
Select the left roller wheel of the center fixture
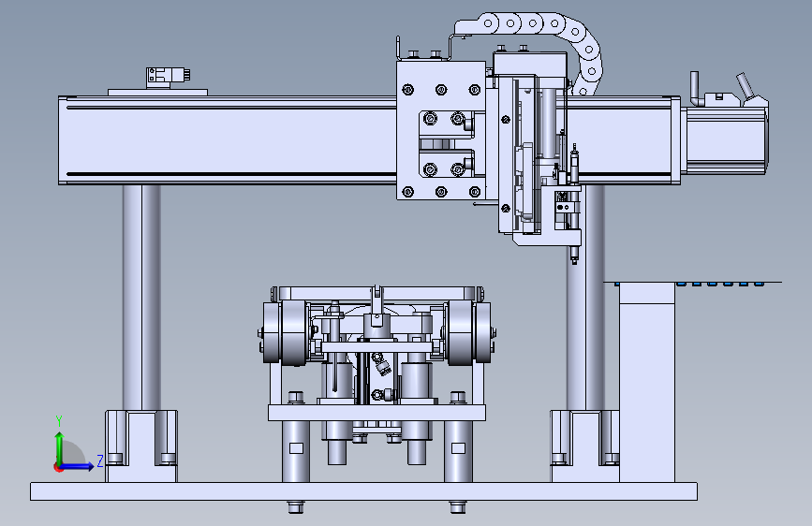point(285,332)
